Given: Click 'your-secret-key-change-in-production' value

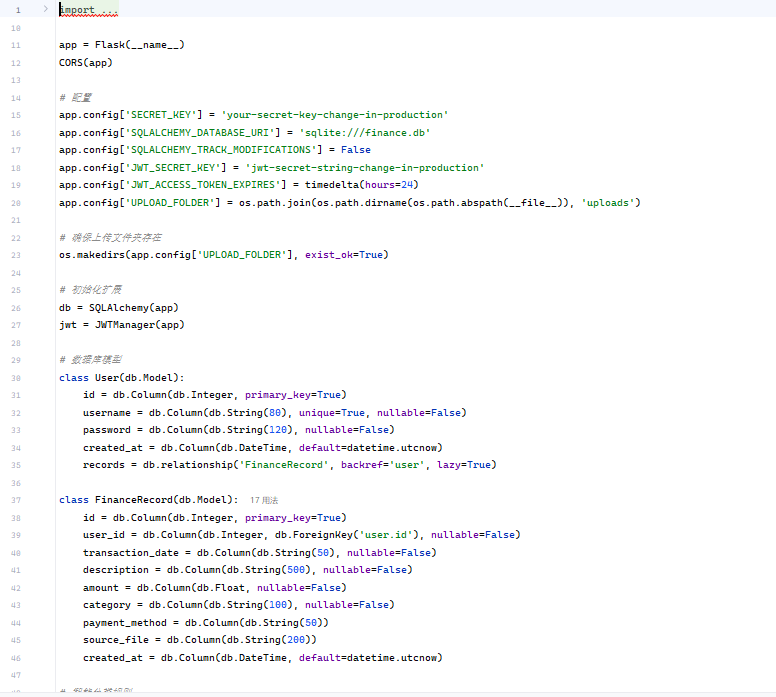Looking at the screenshot, I should pos(335,115).
